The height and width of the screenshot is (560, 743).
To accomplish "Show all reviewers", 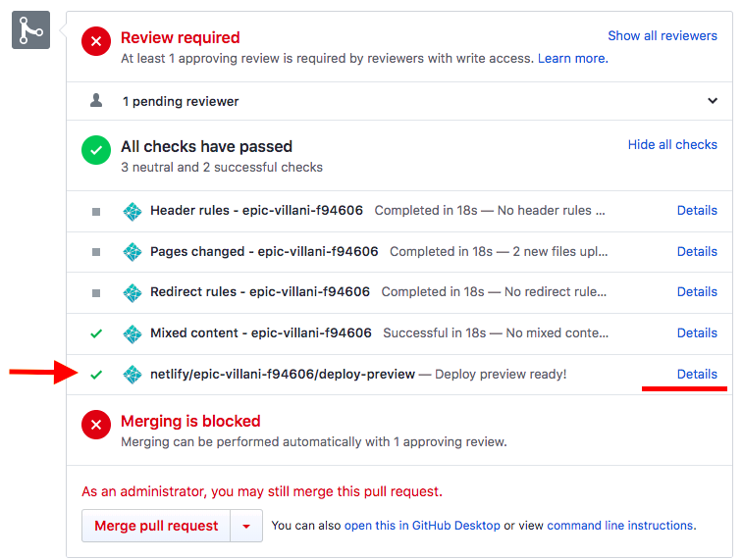I will click(x=662, y=35).
